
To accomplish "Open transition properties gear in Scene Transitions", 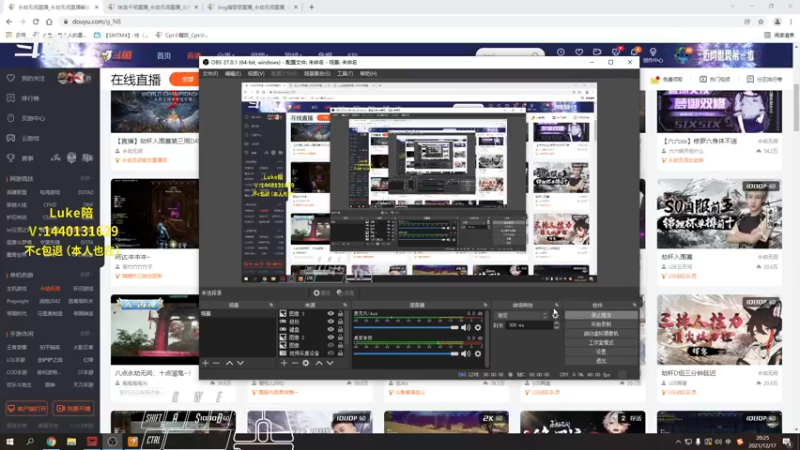I will [x=555, y=315].
